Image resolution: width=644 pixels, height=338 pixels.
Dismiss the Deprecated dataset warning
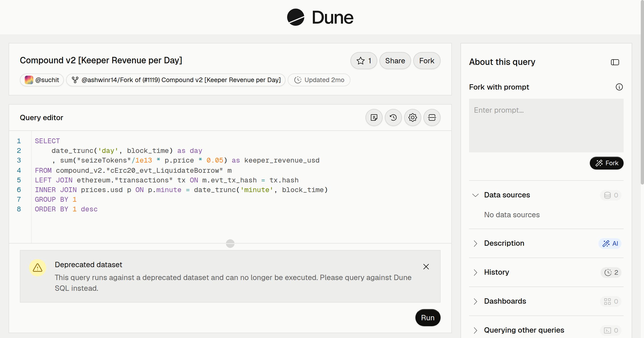pos(426,267)
